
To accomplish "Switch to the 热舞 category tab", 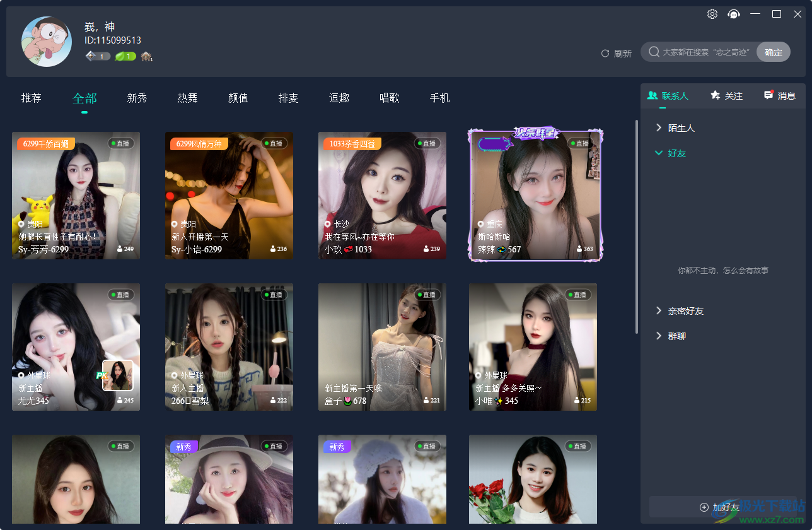I will coord(187,98).
